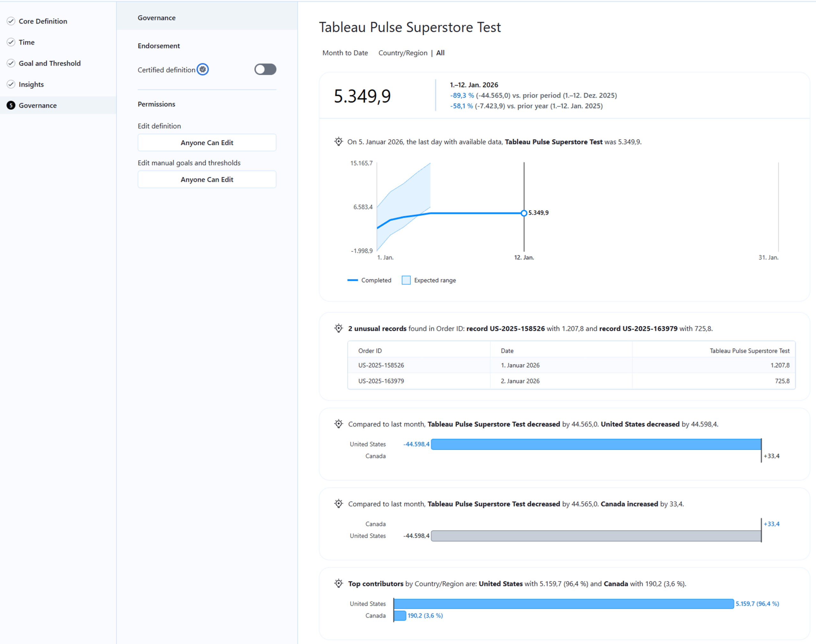Click the United States bar in Top contributors
816x644 pixels.
click(563, 604)
